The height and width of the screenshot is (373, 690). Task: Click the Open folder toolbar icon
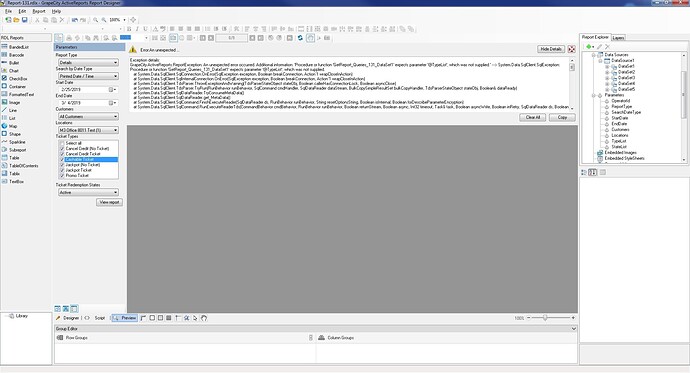coord(16,20)
